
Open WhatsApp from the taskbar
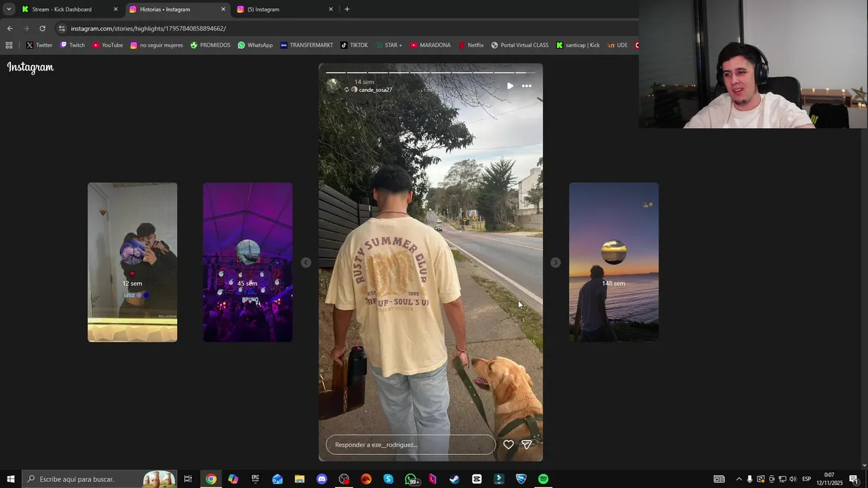[411, 479]
